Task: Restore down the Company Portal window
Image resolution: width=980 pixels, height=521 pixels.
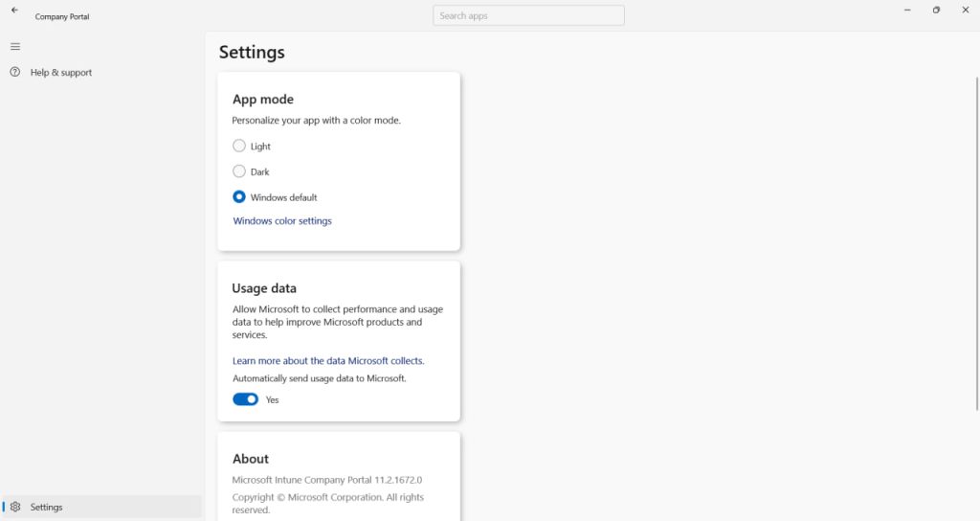Action: pos(936,11)
